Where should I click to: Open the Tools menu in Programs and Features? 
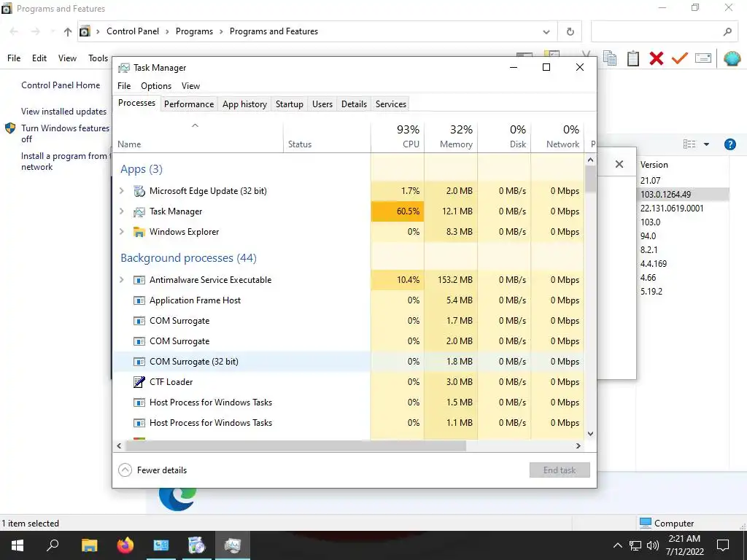[98, 58]
